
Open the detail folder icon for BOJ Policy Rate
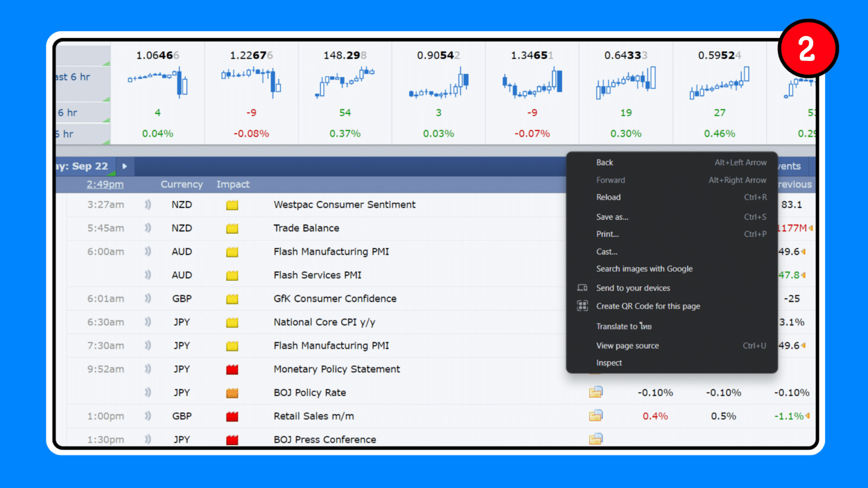pyautogui.click(x=596, y=393)
